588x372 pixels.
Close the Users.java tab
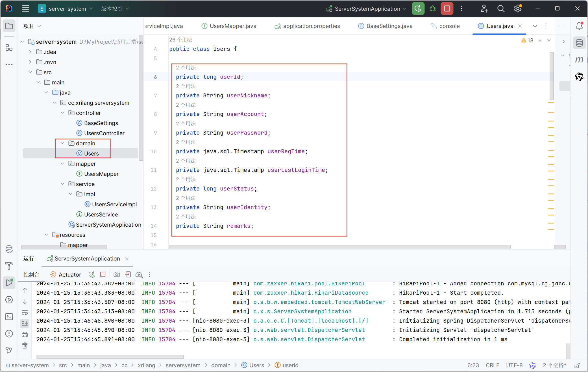(x=520, y=26)
